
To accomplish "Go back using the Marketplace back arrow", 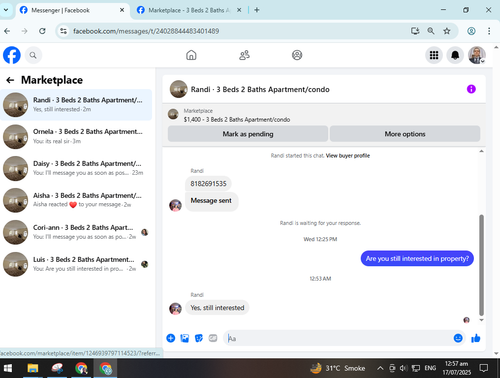I will coord(10,80).
